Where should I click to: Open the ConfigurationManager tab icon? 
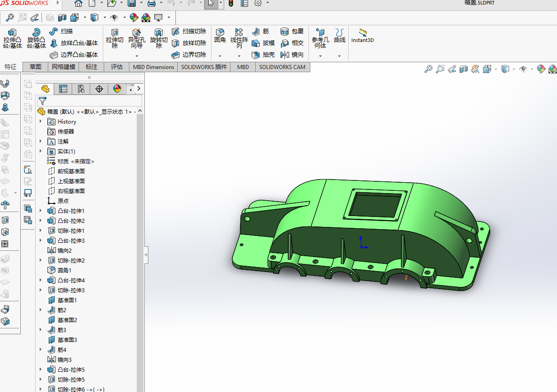click(81, 89)
